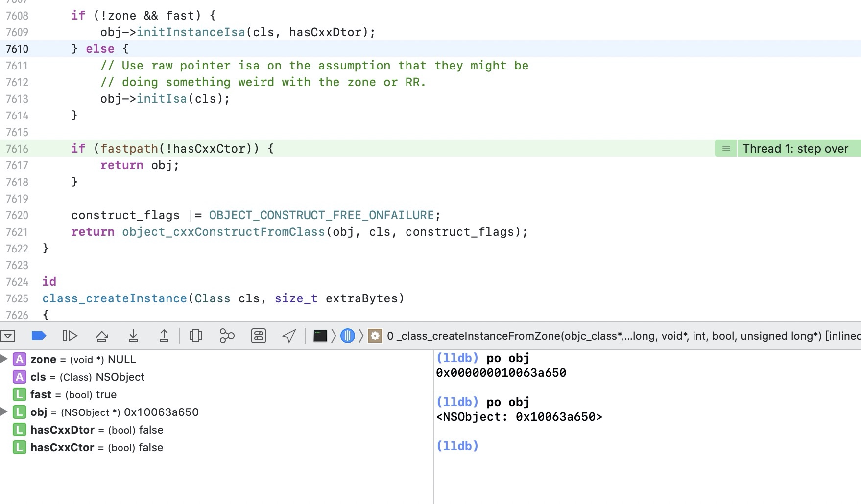This screenshot has width=861, height=504.
Task: Click line number 7625 in the gutter
Action: [x=17, y=298]
